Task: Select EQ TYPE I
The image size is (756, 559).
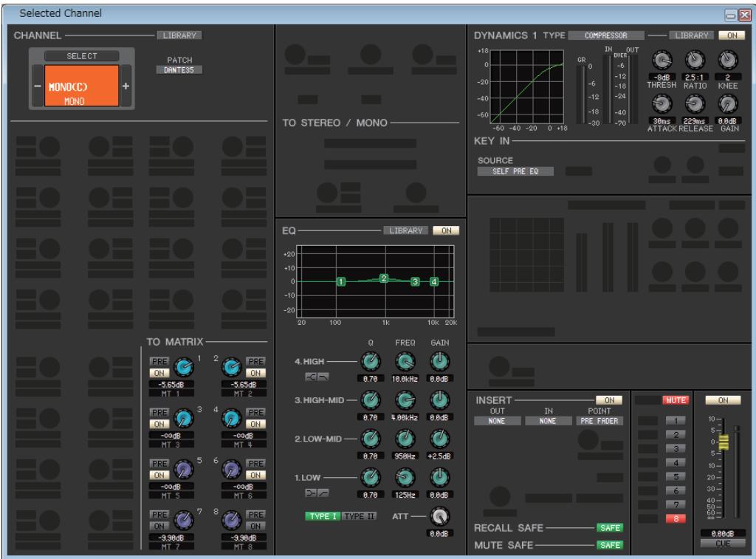Action: (323, 516)
